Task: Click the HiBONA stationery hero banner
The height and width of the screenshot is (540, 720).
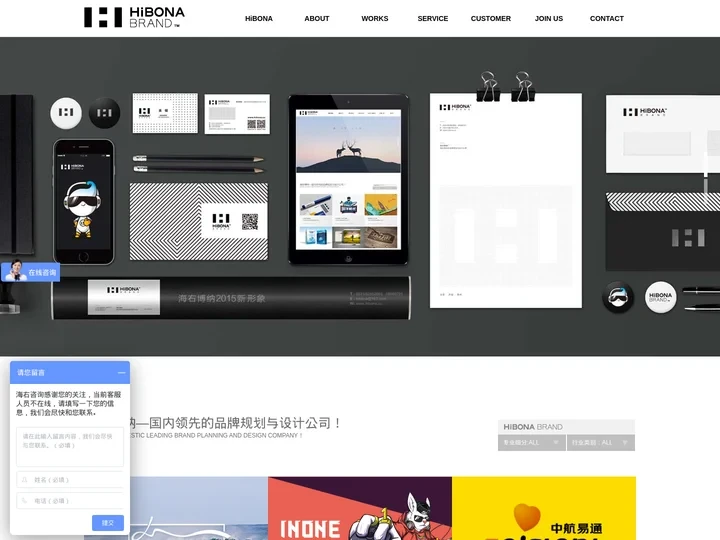Action: [x=360, y=196]
